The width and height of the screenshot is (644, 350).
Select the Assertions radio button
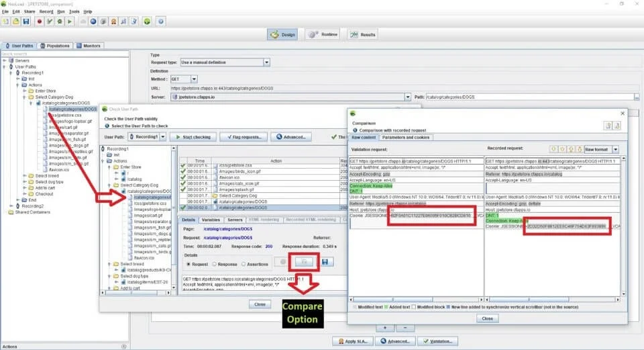click(x=244, y=264)
